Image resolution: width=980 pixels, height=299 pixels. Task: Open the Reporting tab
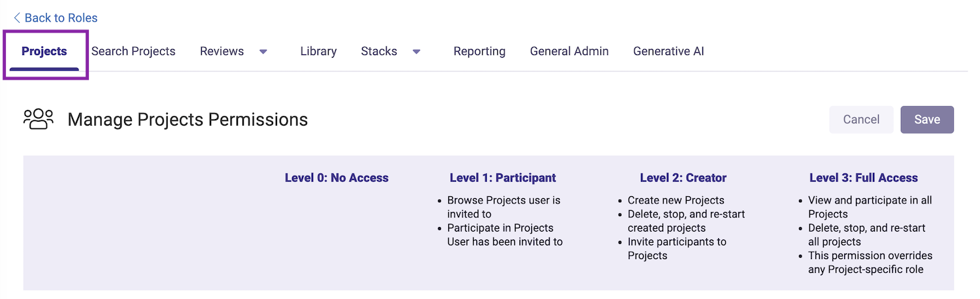(480, 51)
